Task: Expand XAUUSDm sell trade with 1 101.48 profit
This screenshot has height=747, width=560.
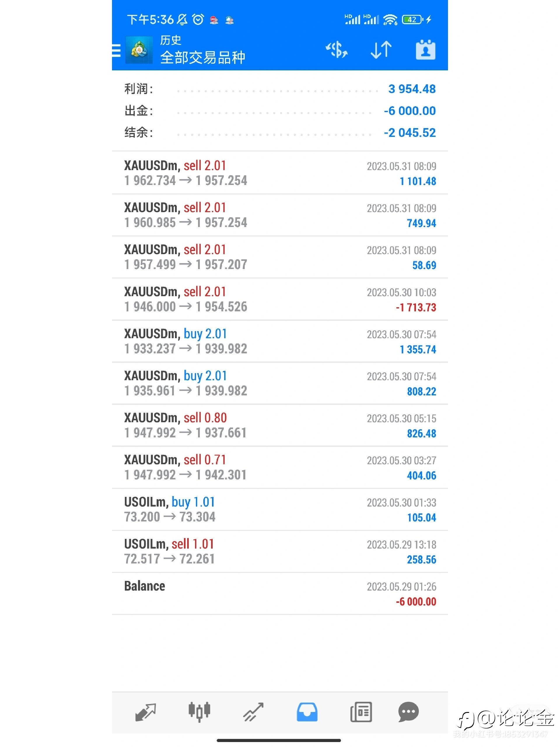Action: point(280,173)
